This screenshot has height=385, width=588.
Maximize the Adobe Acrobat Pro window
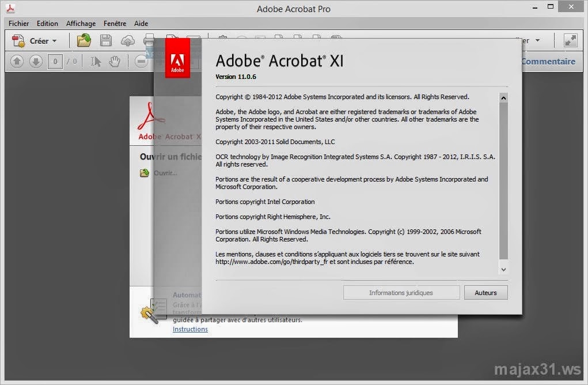(551, 7)
